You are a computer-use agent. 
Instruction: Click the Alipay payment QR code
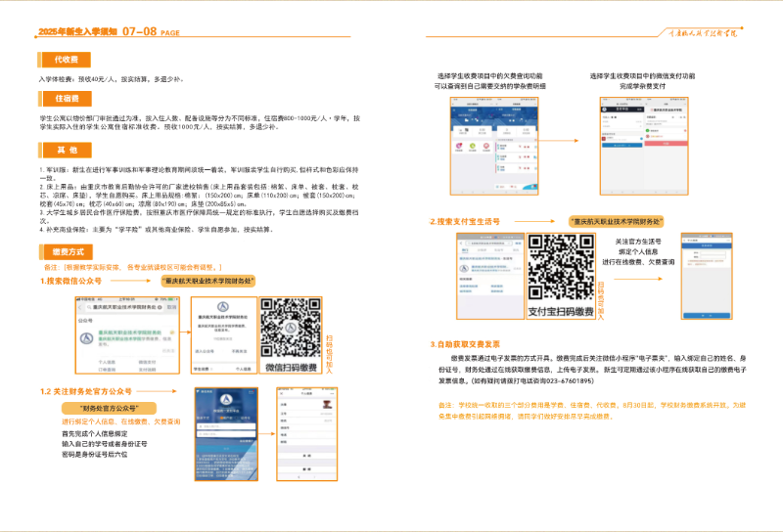tap(561, 269)
